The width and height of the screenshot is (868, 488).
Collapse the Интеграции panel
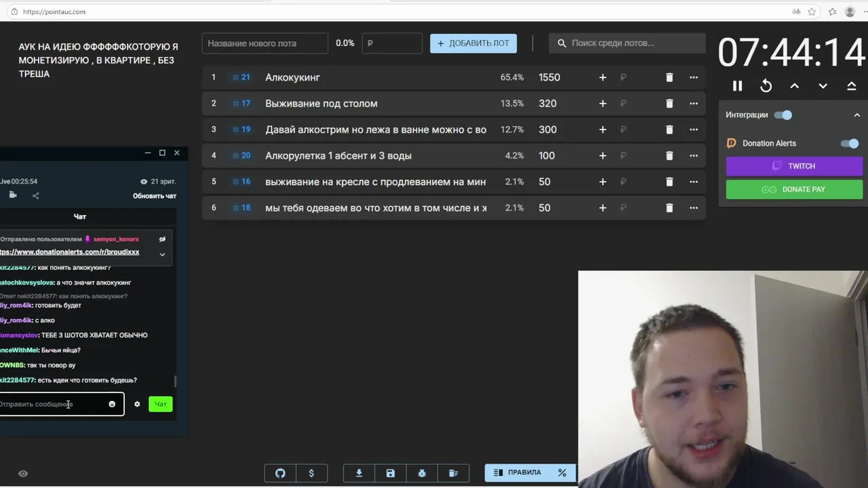(856, 115)
